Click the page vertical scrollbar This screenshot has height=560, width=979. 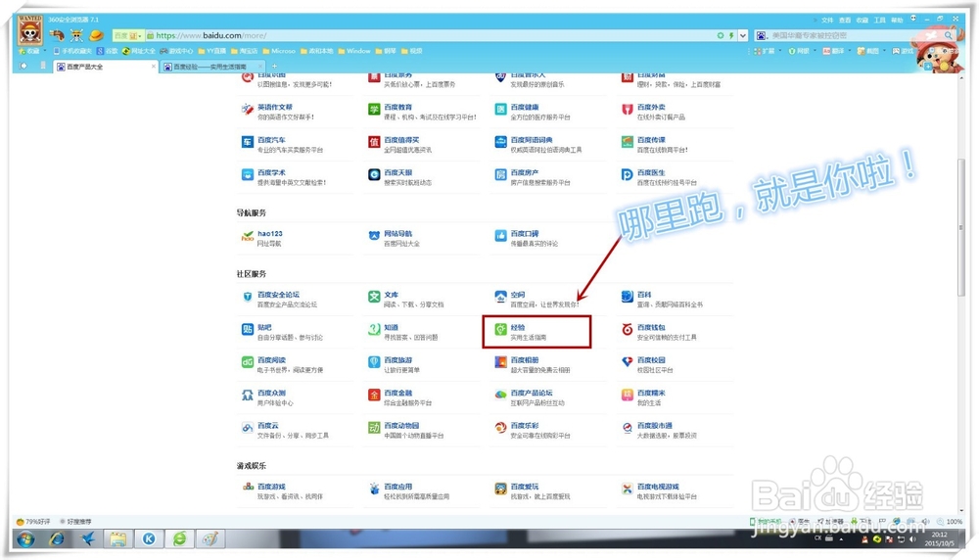(x=961, y=228)
